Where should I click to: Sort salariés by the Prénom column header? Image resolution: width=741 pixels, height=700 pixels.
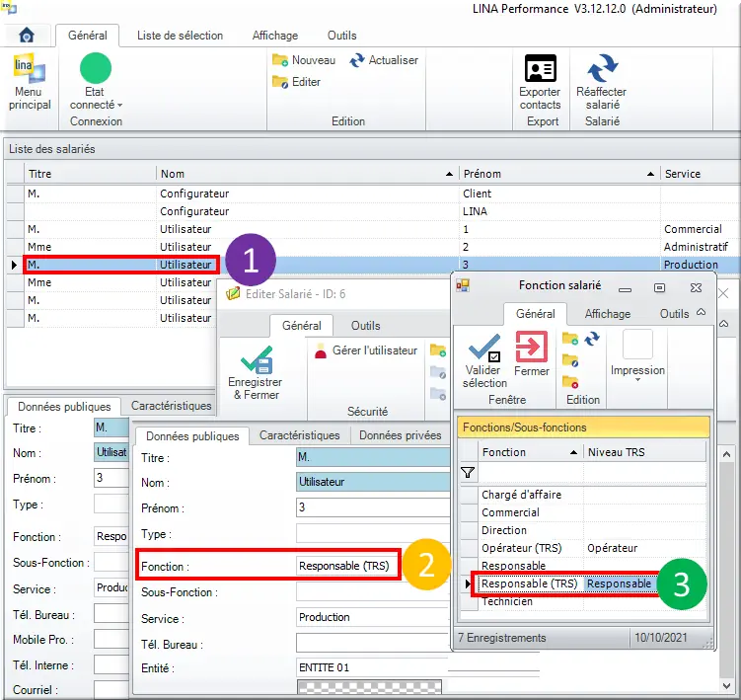click(559, 174)
